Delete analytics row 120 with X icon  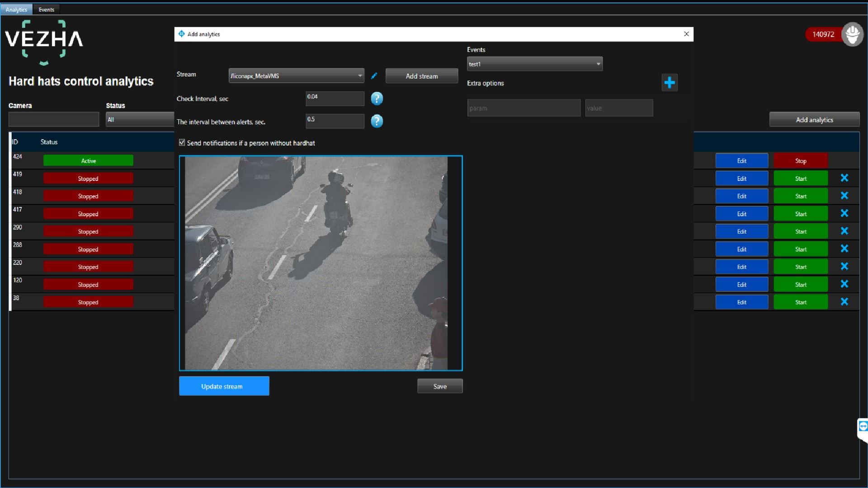844,284
